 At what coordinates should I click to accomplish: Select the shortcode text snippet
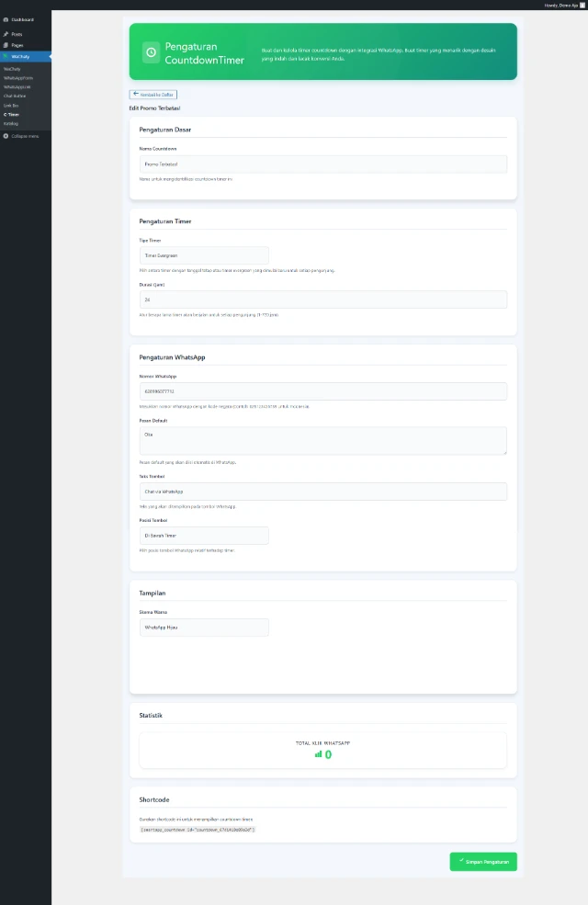tap(198, 830)
